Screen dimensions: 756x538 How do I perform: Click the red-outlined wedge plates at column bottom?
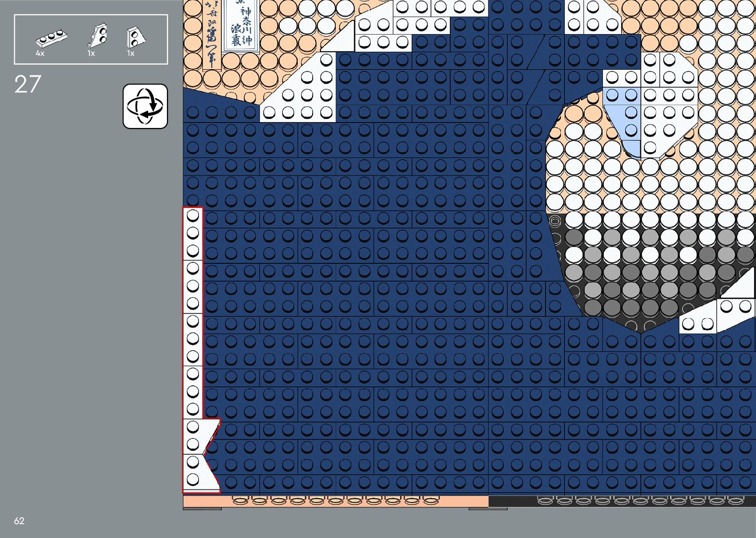(x=200, y=455)
